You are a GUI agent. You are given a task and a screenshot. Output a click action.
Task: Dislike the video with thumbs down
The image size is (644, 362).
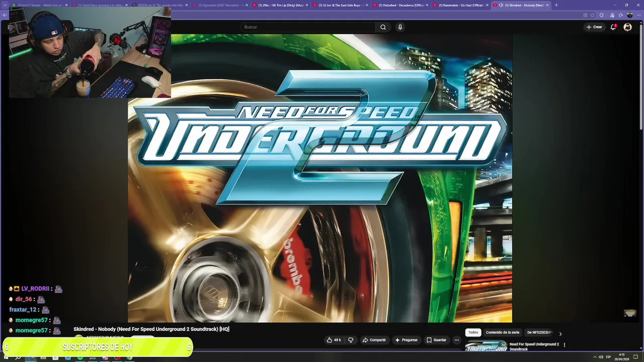coord(351,340)
